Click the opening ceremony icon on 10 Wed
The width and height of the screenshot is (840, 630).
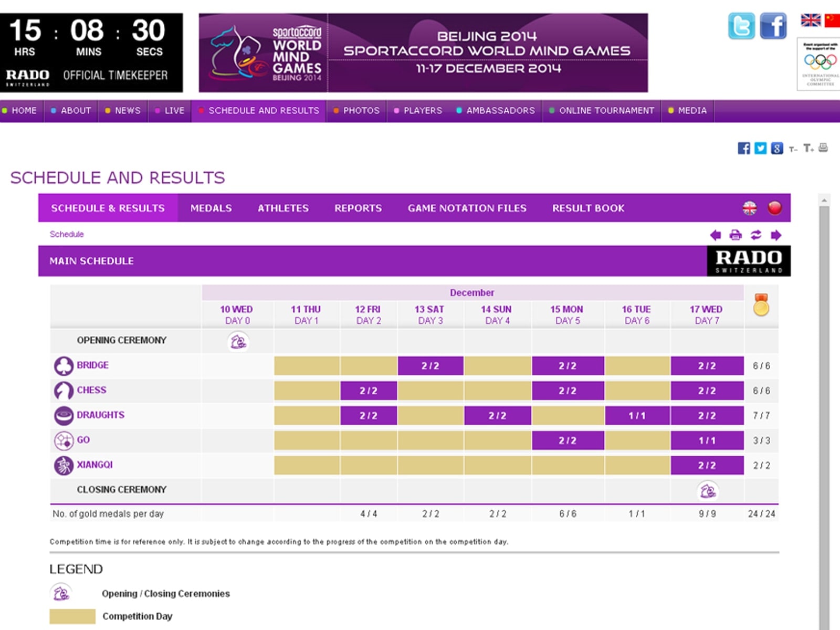click(x=238, y=342)
